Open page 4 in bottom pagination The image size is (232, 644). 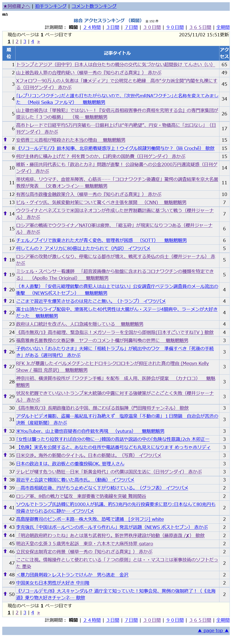(x=33, y=613)
